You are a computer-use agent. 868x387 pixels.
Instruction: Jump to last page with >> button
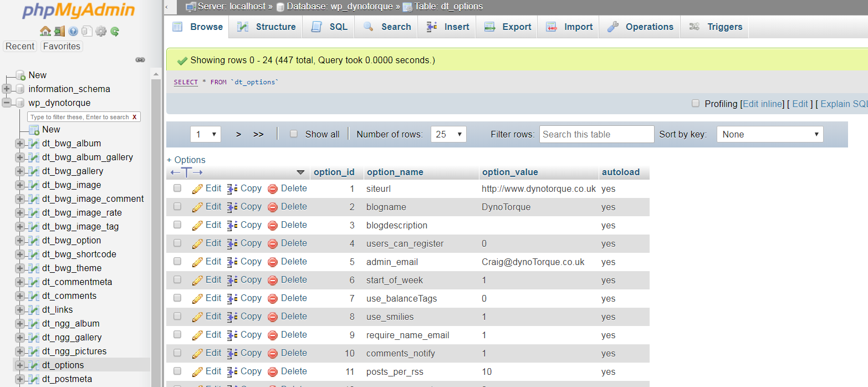pyautogui.click(x=258, y=134)
